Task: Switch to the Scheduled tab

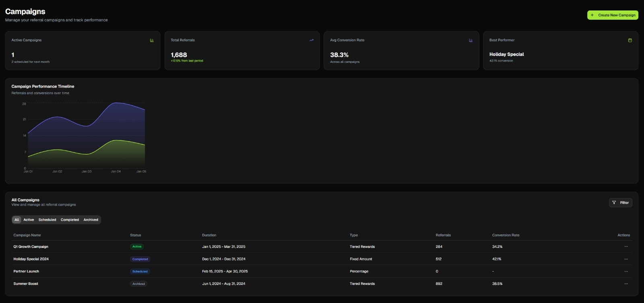Action: 47,220
